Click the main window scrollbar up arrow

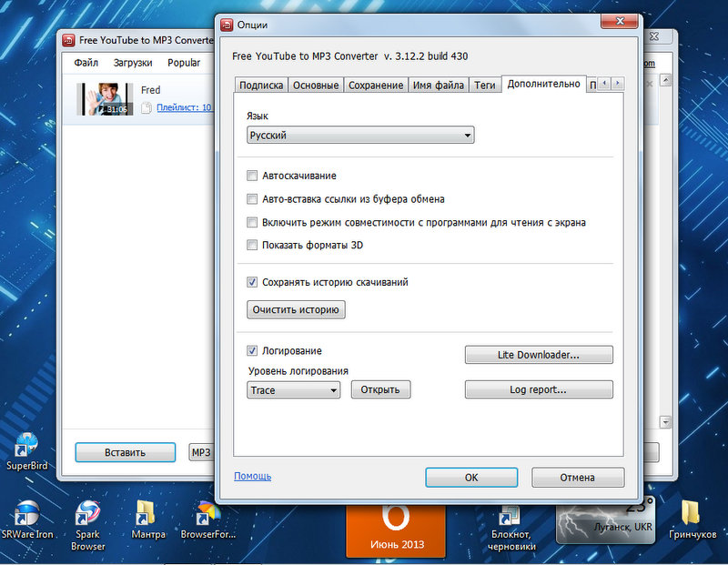[x=666, y=80]
